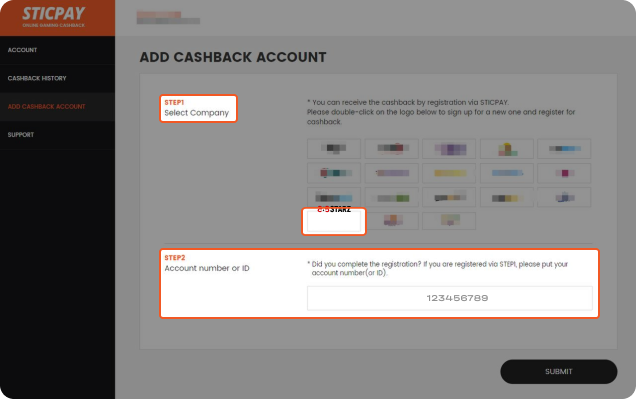Click the STICPAY logo in the sidebar header
The height and width of the screenshot is (399, 636).
tap(54, 17)
